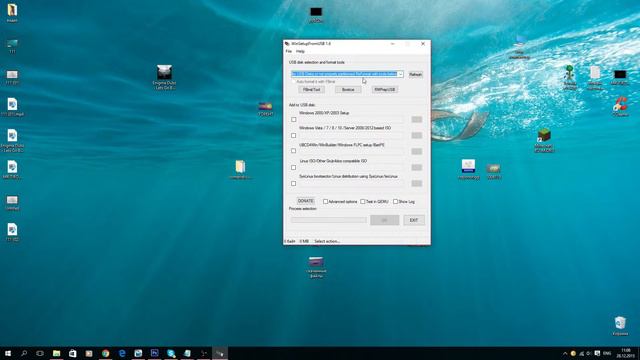Open Skype from the taskbar
This screenshot has width=640, height=360.
171,353
